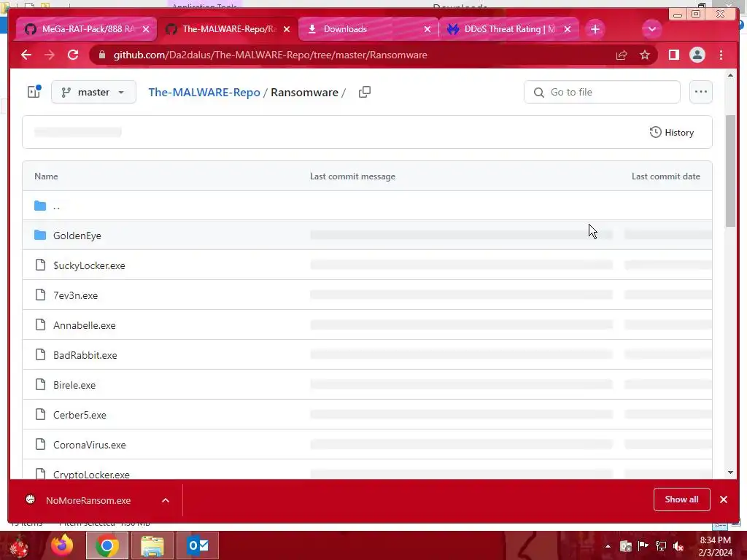Click the taskbar clock showing 8:34 PM

pyautogui.click(x=715, y=546)
